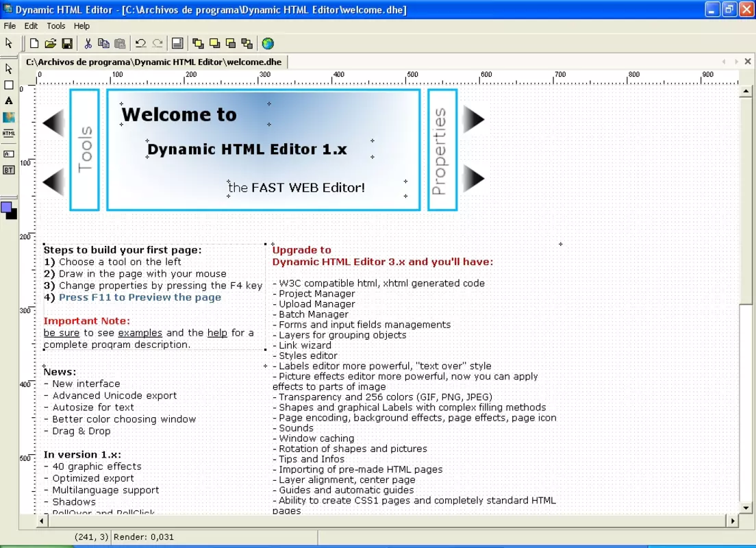Screen dimensions: 756x548
Task: Redo the last undone action
Action: click(157, 43)
